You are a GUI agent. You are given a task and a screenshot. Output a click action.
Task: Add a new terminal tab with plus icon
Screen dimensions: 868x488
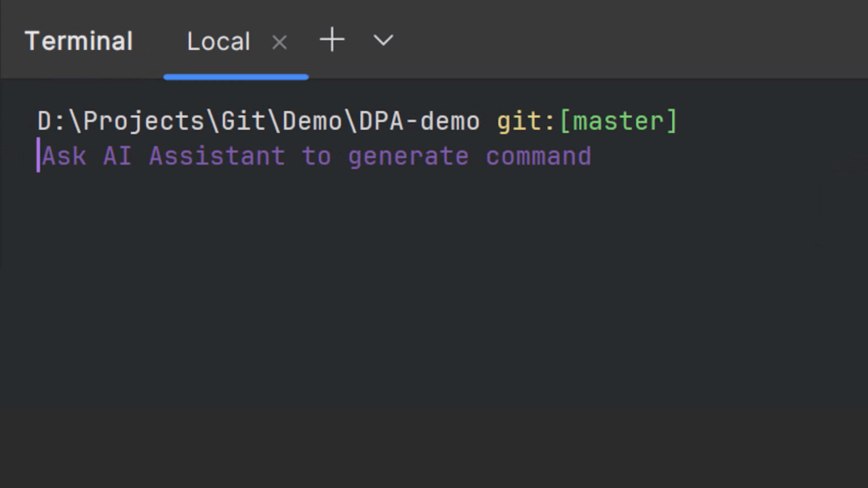click(332, 41)
